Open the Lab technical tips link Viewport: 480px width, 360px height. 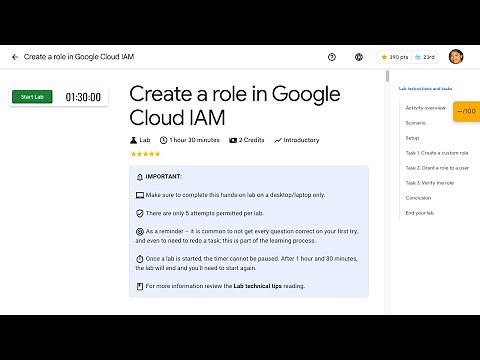257,286
